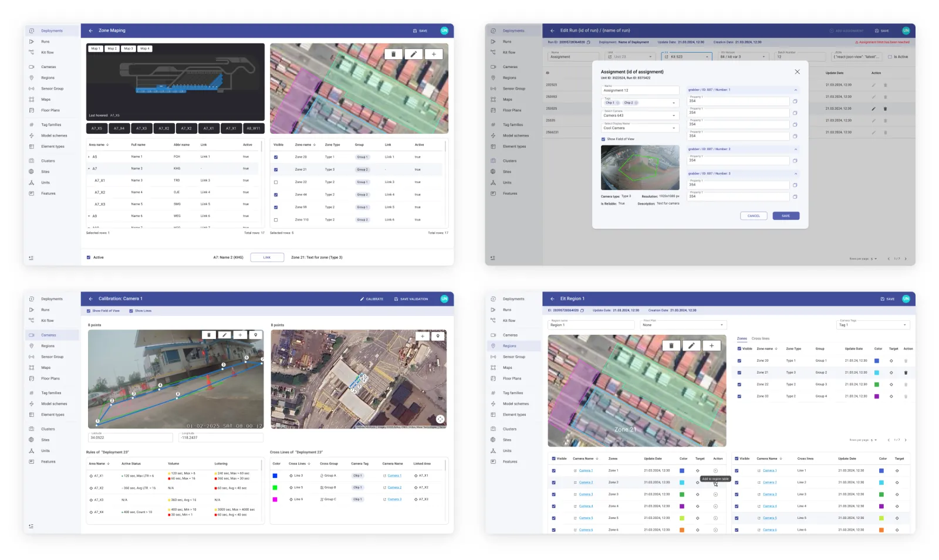Open Floor Plan dropdown showing None
Screen dimensions: 939x560
684,324
